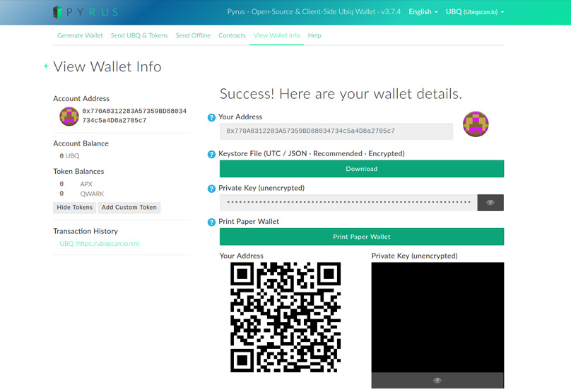Viewport: 571px width, 392px height.
Task: Click the Your Address text field
Action: click(336, 131)
